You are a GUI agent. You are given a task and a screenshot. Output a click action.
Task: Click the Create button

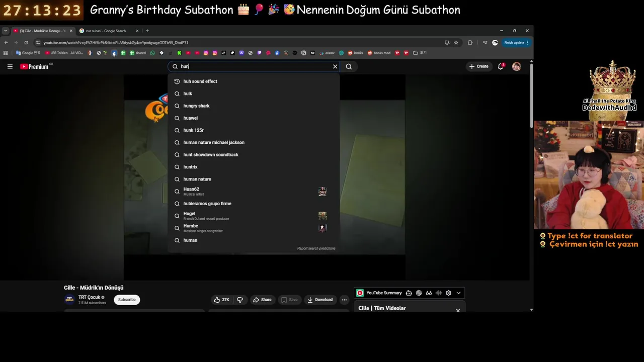pos(478,66)
